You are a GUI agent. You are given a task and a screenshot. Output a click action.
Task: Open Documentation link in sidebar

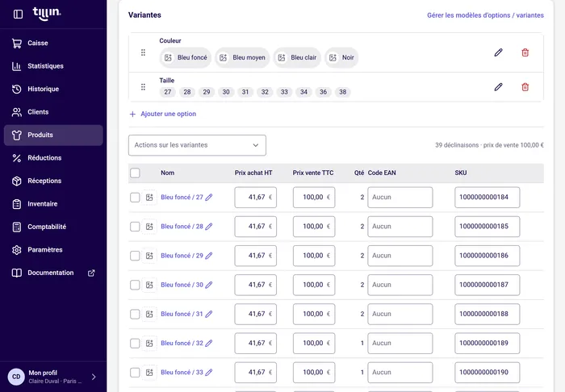point(53,273)
